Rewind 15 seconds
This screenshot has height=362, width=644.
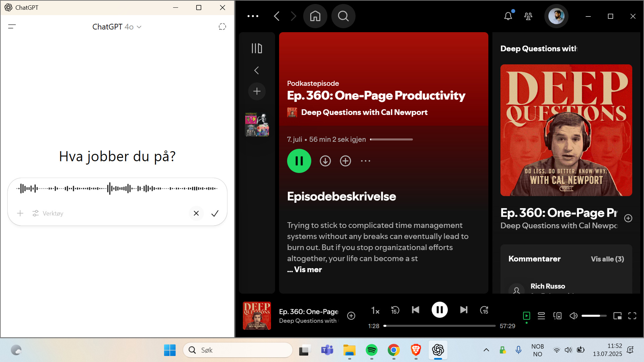[395, 310]
